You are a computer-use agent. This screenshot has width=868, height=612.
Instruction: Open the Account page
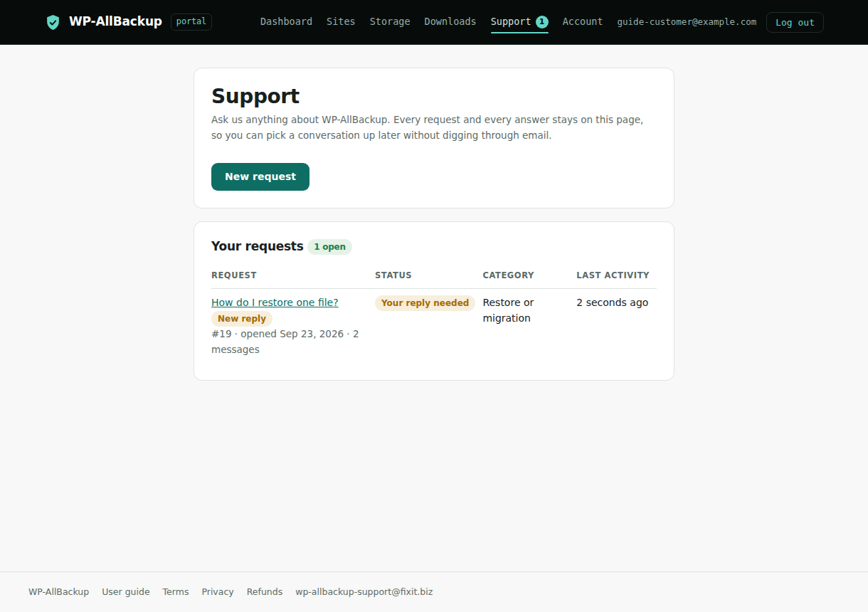point(583,21)
